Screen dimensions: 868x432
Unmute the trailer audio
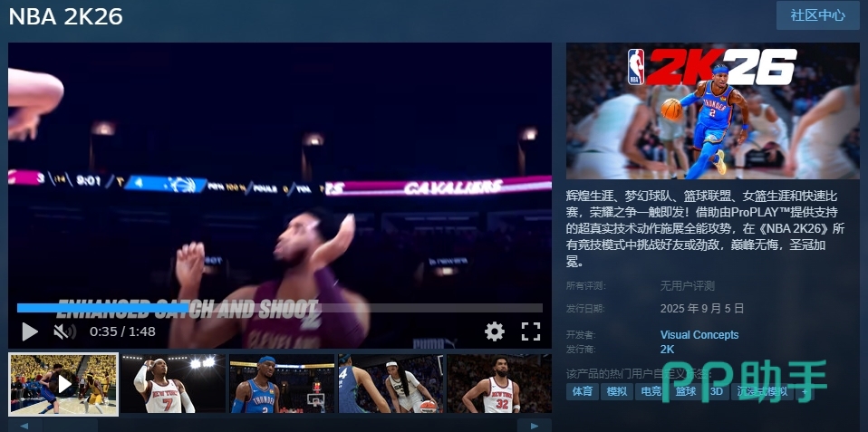click(x=63, y=331)
